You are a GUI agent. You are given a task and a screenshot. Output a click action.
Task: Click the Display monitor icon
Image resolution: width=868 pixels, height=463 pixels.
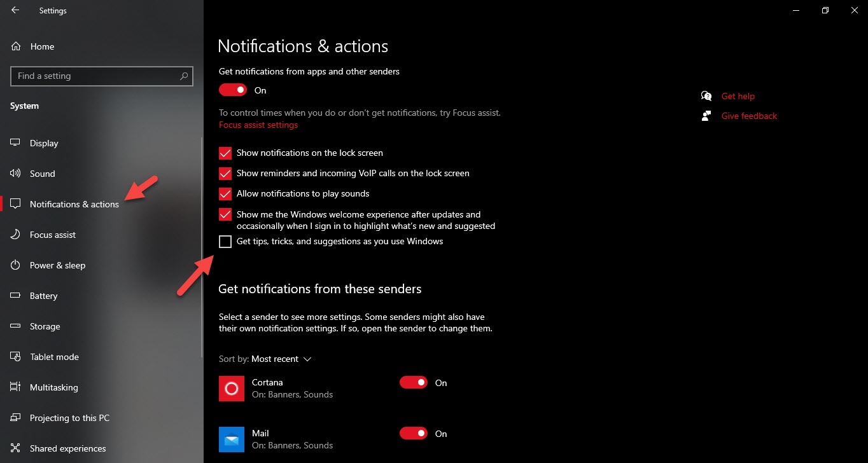pos(16,143)
